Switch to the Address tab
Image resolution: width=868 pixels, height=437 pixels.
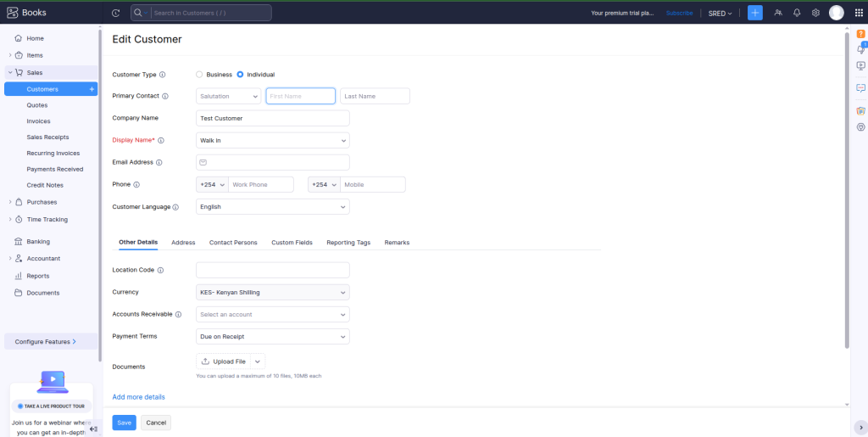183,243
